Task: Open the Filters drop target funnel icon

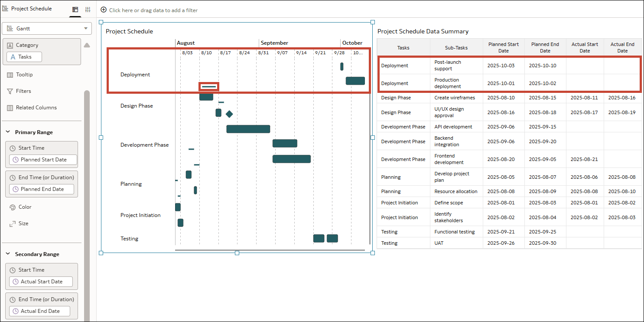Action: pos(10,91)
